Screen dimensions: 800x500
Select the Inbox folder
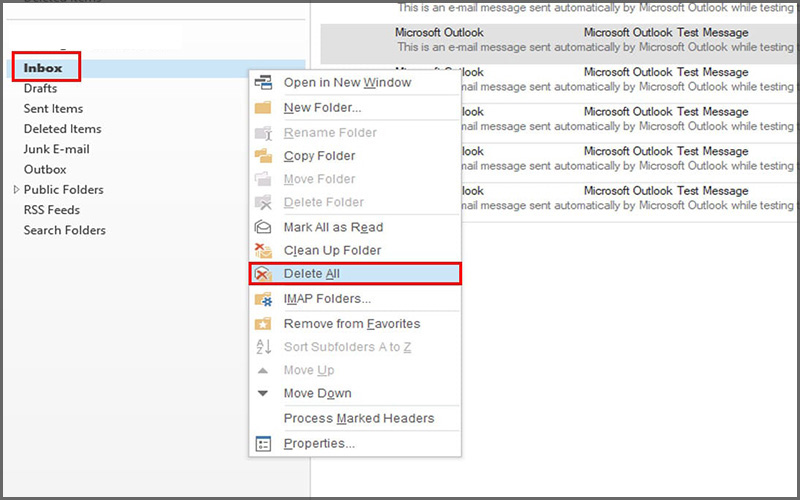point(43,68)
